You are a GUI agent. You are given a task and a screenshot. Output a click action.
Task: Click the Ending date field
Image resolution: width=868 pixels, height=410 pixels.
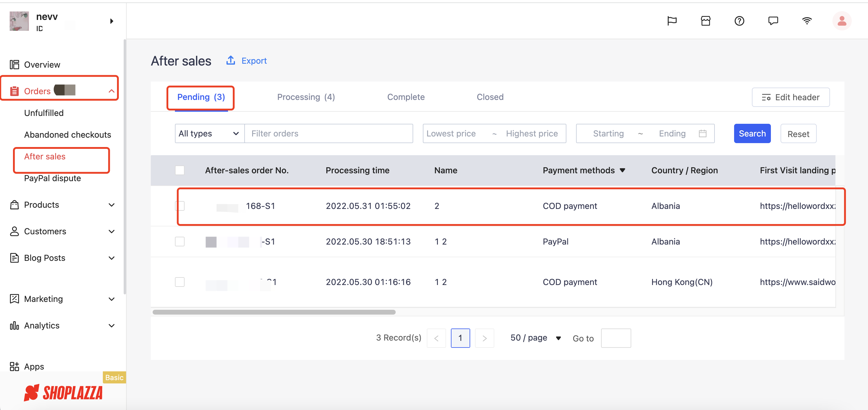(x=672, y=134)
